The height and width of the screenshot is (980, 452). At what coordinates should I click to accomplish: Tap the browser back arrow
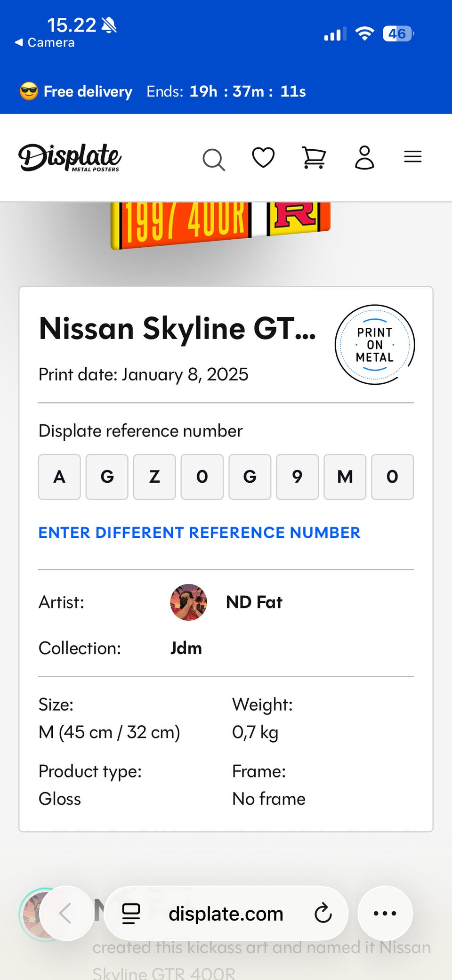click(65, 914)
